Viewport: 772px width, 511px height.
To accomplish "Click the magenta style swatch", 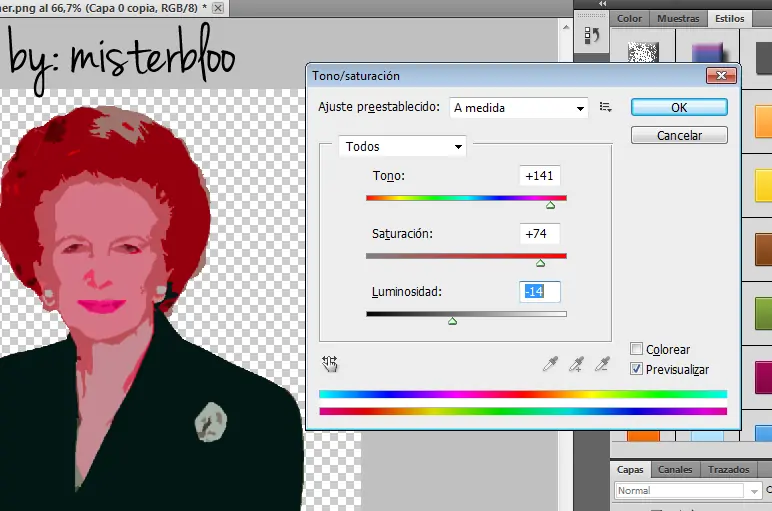I will coord(764,377).
